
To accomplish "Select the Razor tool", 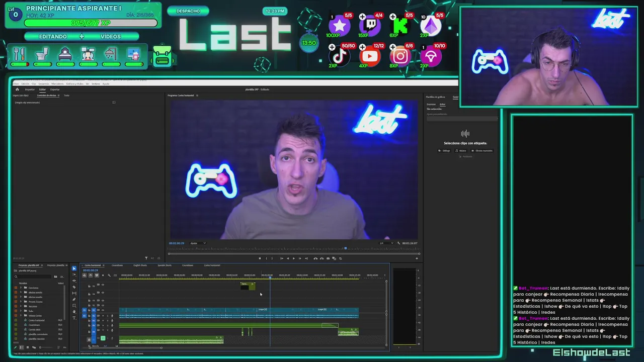I will 74,287.
